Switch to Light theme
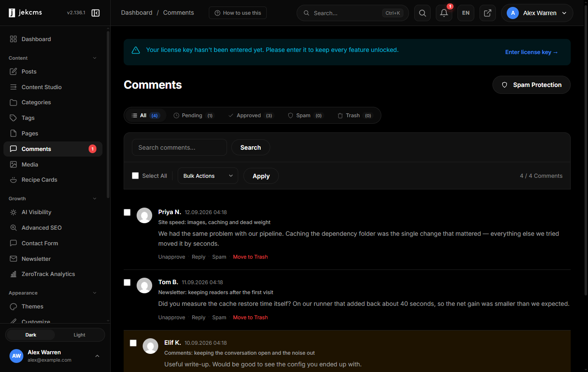This screenshot has height=372, width=588. tap(80, 335)
